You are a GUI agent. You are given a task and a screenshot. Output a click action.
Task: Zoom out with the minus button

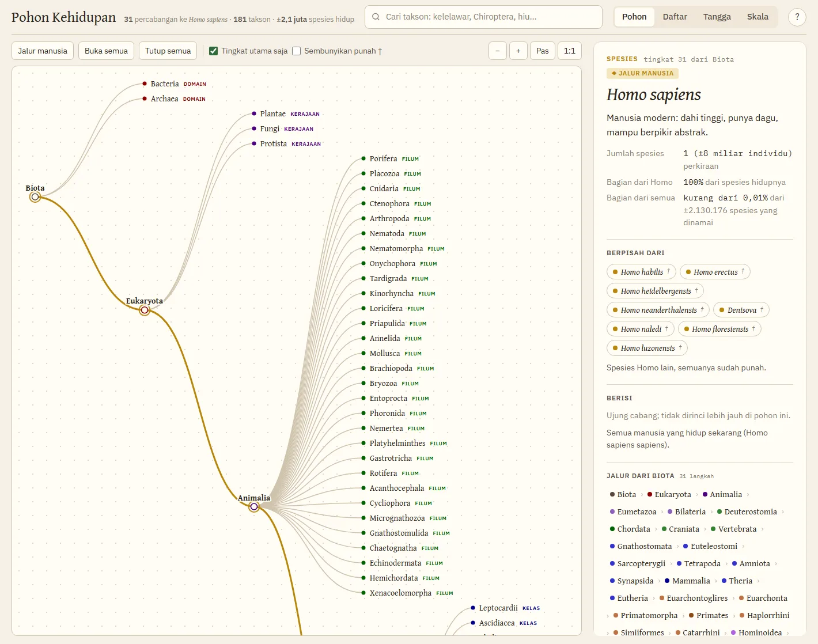[498, 51]
